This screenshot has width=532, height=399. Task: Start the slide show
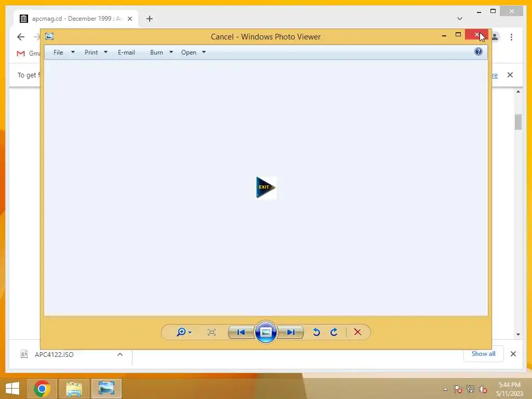click(265, 332)
